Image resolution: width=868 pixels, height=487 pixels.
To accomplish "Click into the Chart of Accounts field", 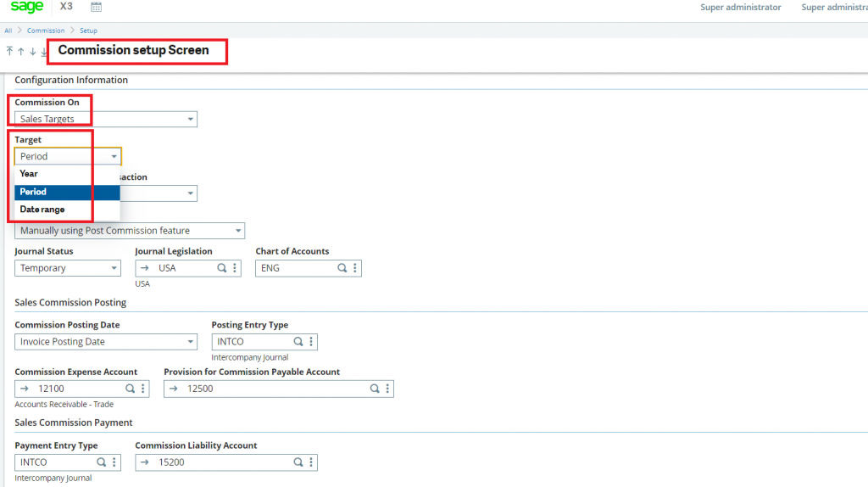I will pos(297,268).
